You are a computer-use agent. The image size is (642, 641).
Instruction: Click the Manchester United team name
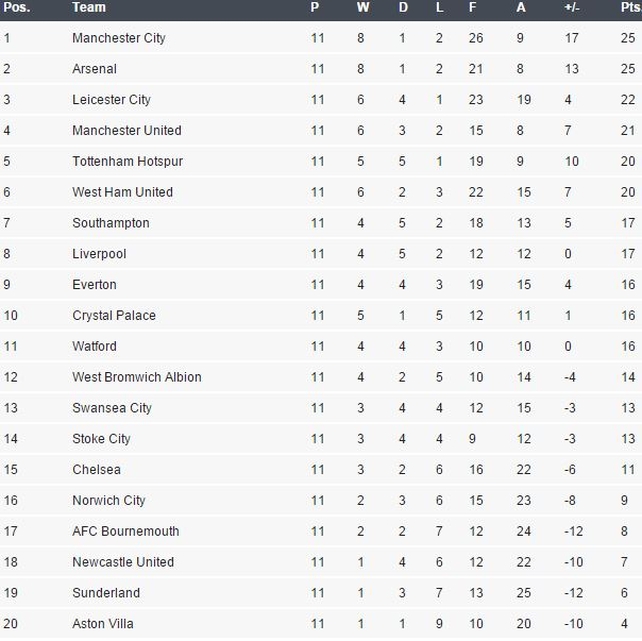click(x=127, y=131)
